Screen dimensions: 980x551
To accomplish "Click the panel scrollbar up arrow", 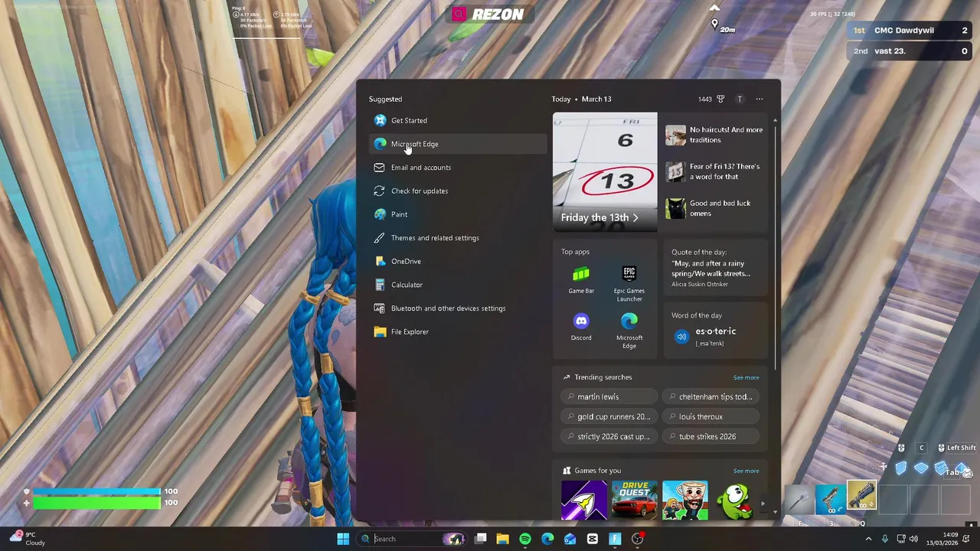I will pyautogui.click(x=775, y=120).
